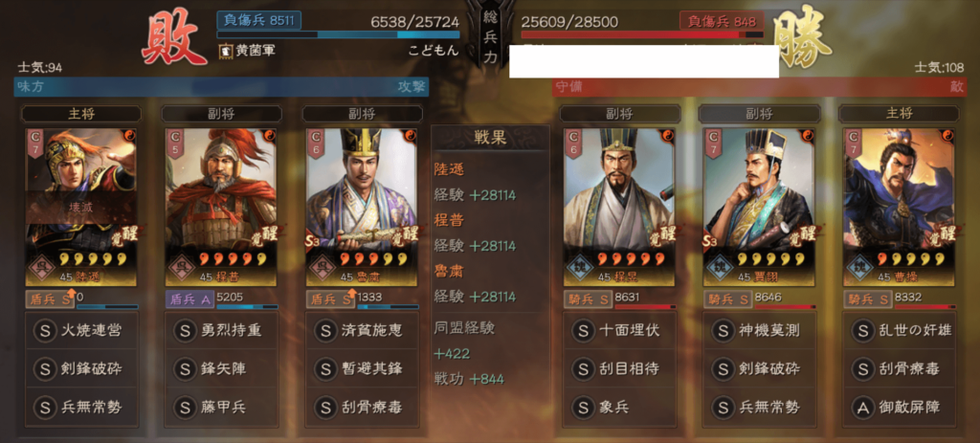This screenshot has width=980, height=443.
Task: Click the S rank icon beside 火焼連営
Action: pos(44,329)
